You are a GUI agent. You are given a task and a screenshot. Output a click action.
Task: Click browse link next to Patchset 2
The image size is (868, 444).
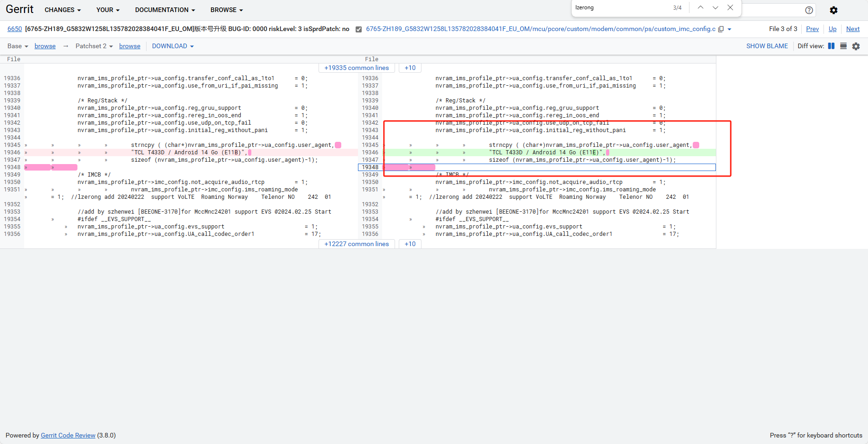point(130,46)
